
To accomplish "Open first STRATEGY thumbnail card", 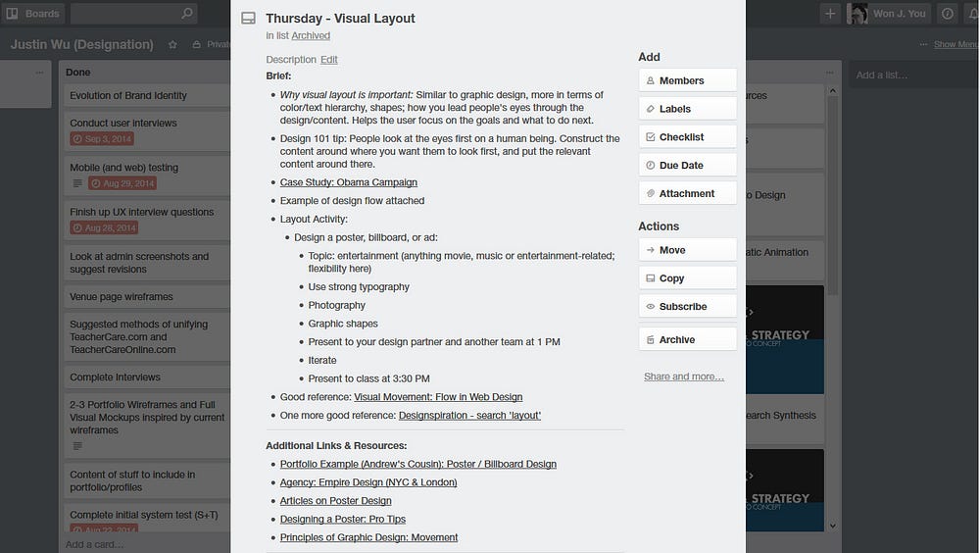I will (785, 339).
